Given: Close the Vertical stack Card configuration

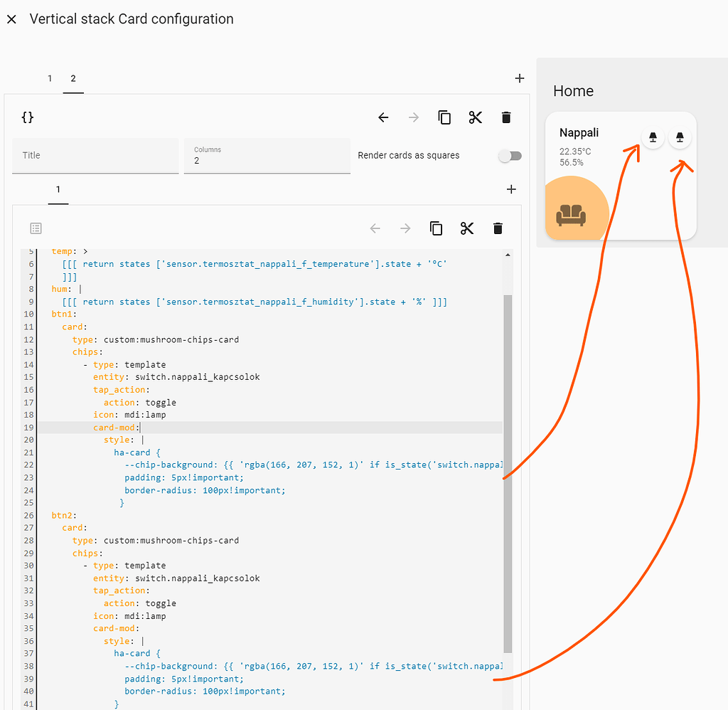Looking at the screenshot, I should 11,19.
